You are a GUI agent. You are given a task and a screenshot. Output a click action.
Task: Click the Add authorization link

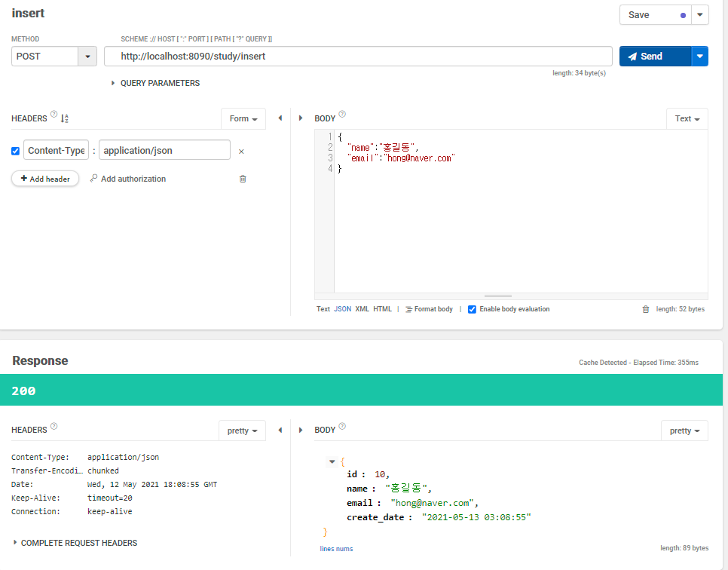pyautogui.click(x=128, y=179)
